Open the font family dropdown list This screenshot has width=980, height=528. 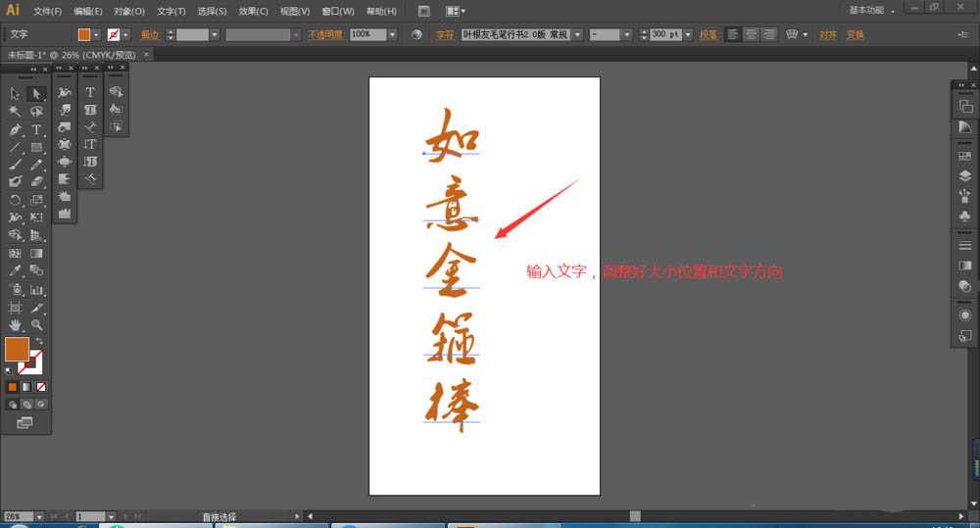point(577,34)
